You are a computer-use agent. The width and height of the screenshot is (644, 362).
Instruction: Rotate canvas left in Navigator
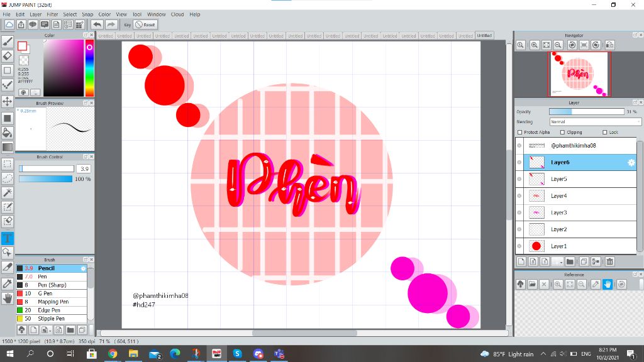[x=572, y=45]
